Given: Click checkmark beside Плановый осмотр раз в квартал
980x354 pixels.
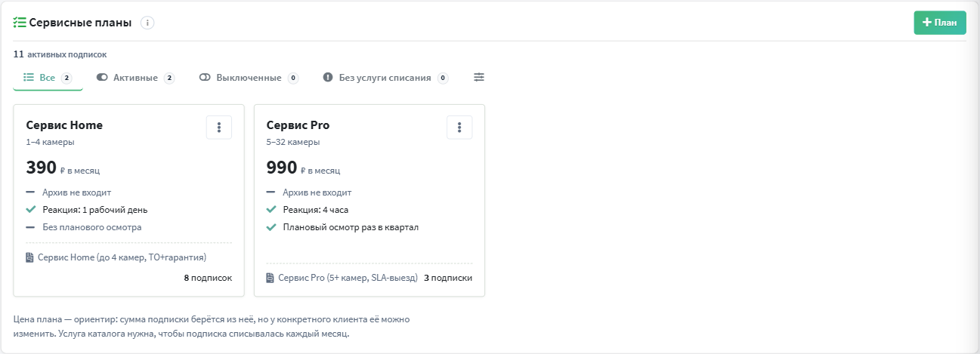Looking at the screenshot, I should point(271,227).
